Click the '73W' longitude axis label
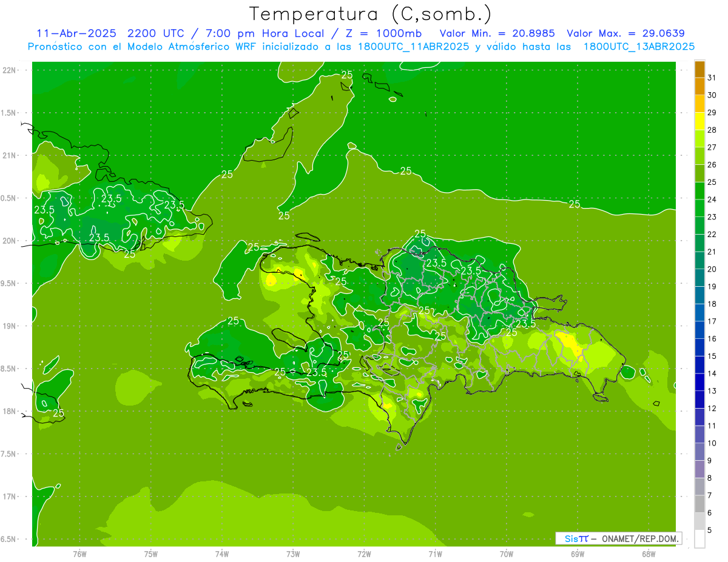 tap(293, 554)
